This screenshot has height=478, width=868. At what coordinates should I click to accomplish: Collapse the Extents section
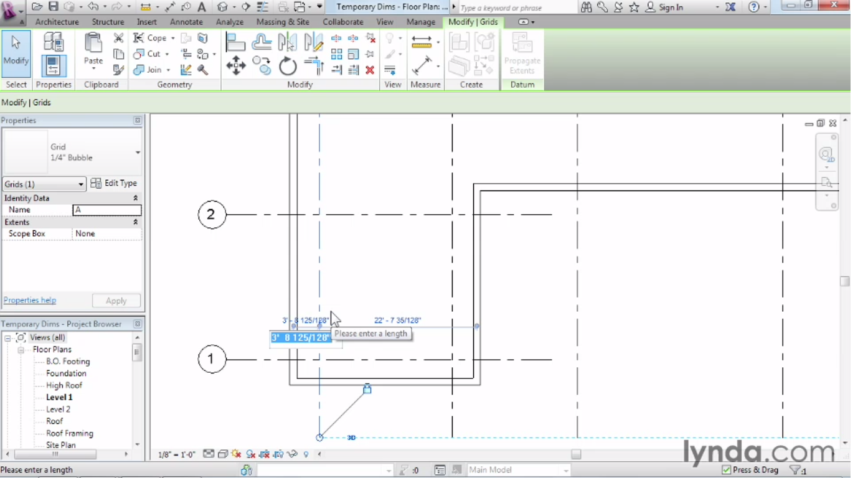point(136,222)
